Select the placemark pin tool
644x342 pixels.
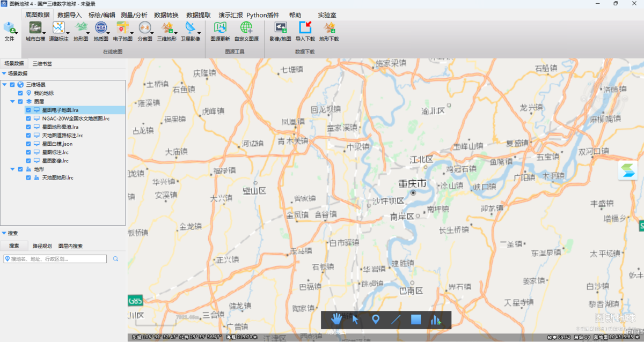pyautogui.click(x=376, y=319)
